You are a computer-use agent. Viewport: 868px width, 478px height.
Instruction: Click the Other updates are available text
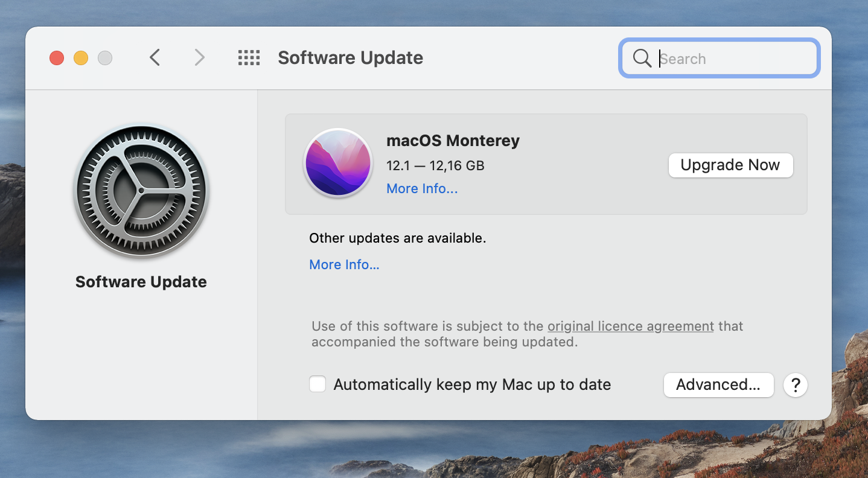(x=397, y=238)
